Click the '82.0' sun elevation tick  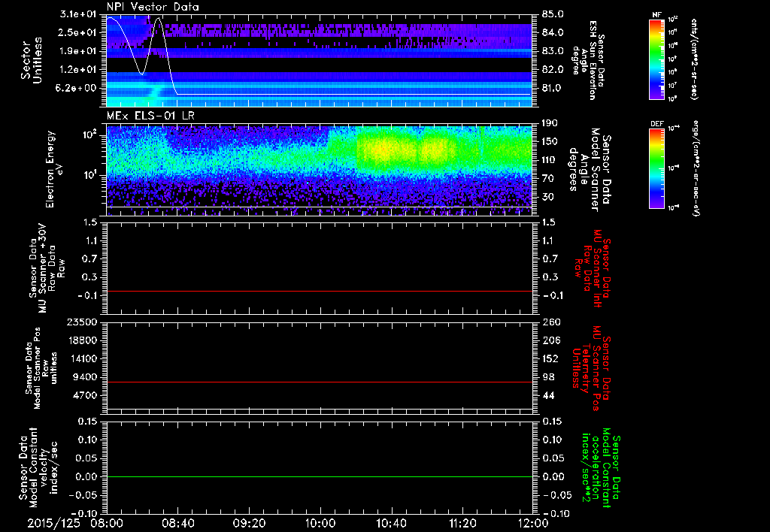(553, 70)
